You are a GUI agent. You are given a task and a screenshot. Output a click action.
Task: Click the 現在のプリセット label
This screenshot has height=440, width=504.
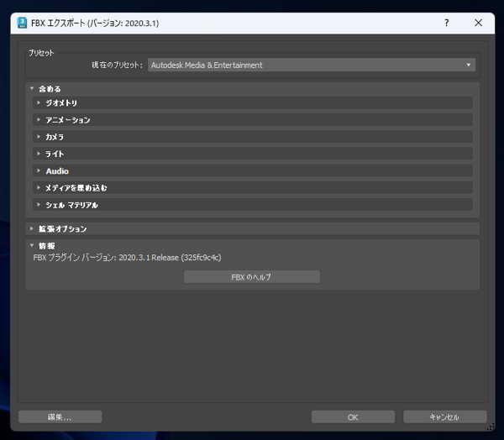pos(117,65)
